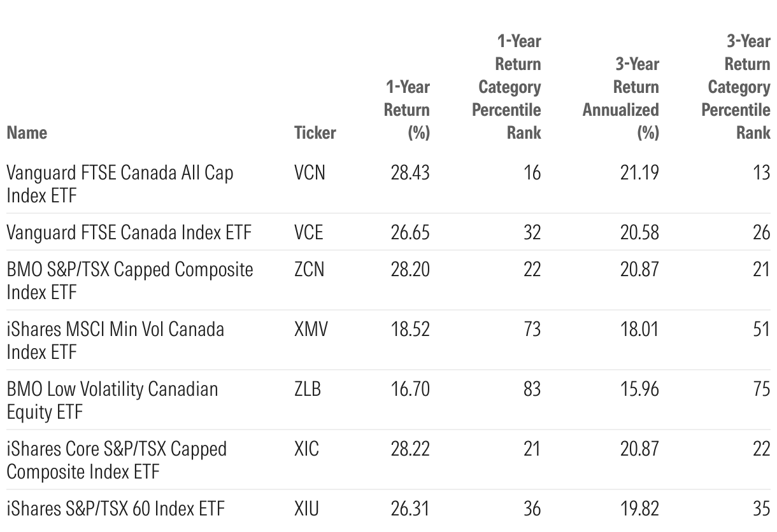
Task: Click the 3-Year Return Annualized header
Action: tap(621, 98)
